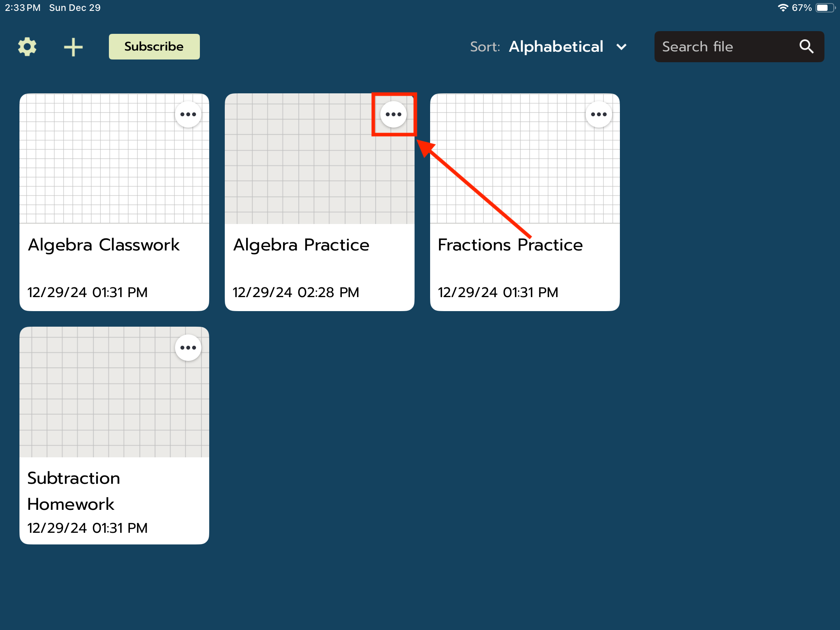Click the Wi-Fi status icon
Screen dimensions: 840x630
[783, 7]
